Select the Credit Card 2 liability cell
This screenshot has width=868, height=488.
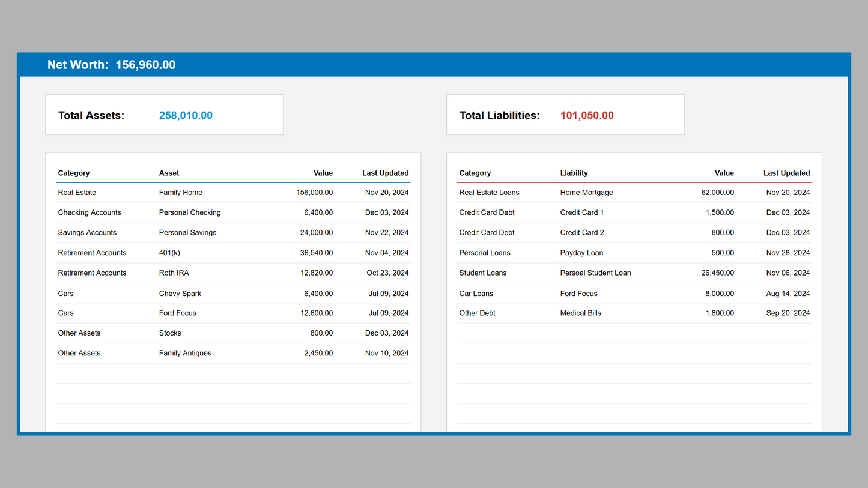(x=581, y=233)
